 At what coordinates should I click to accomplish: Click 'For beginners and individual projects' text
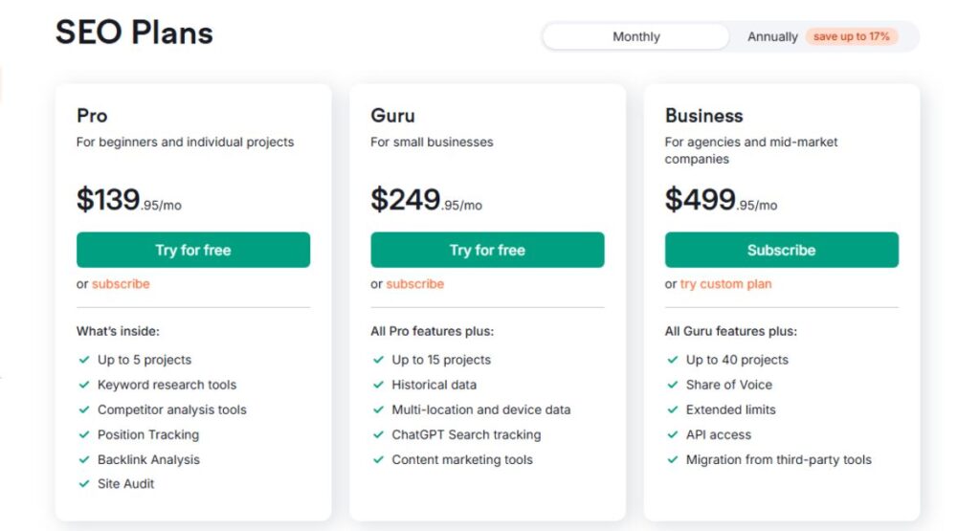click(185, 142)
